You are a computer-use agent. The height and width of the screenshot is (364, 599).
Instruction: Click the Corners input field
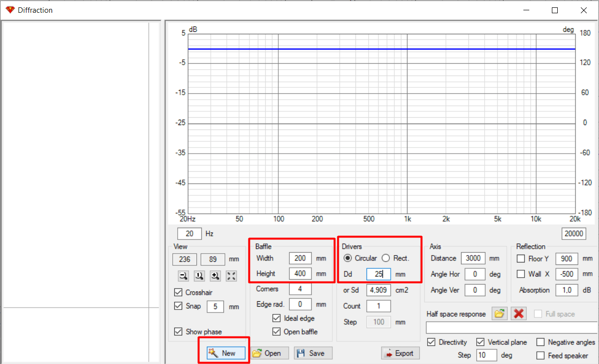tap(300, 289)
